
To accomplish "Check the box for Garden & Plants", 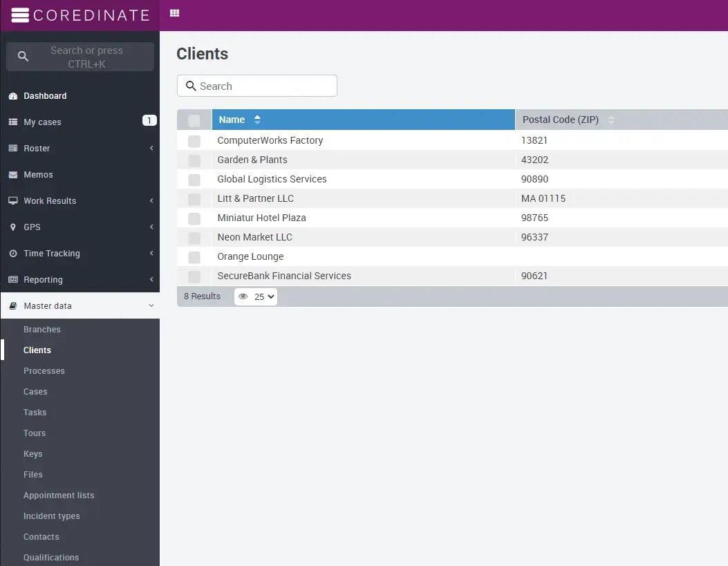I will tap(194, 160).
